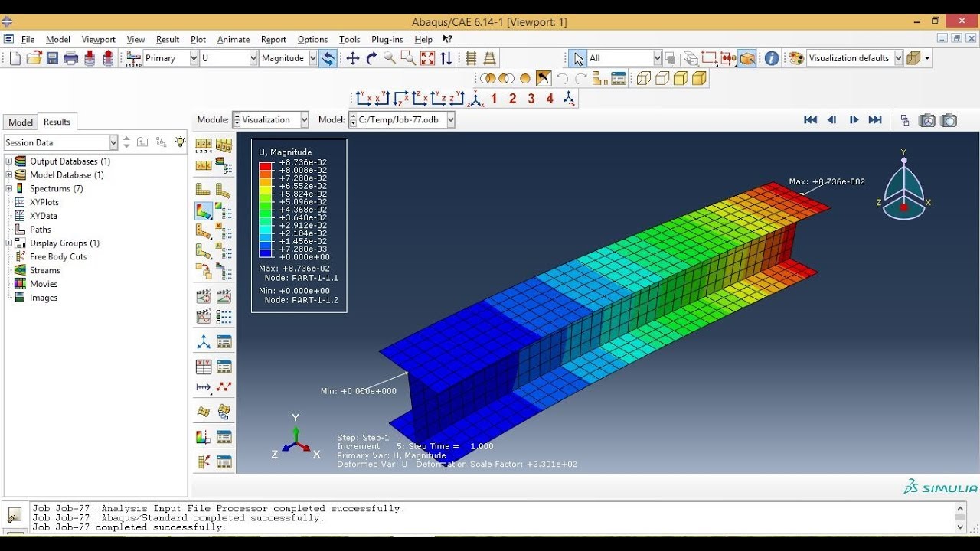Click the shaded render style icon

pos(699,78)
